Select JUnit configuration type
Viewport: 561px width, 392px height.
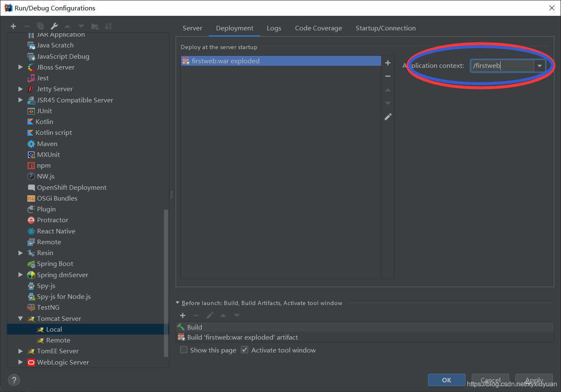44,111
